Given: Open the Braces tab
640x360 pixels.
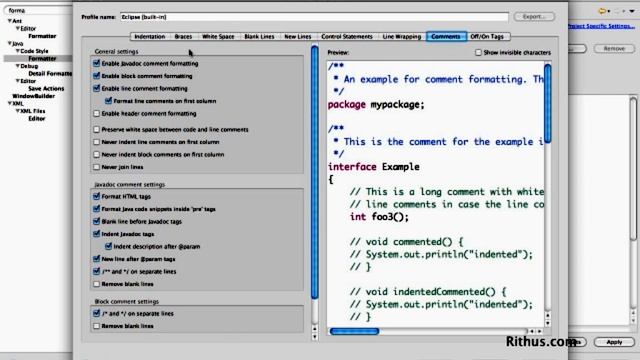Looking at the screenshot, I should 183,36.
